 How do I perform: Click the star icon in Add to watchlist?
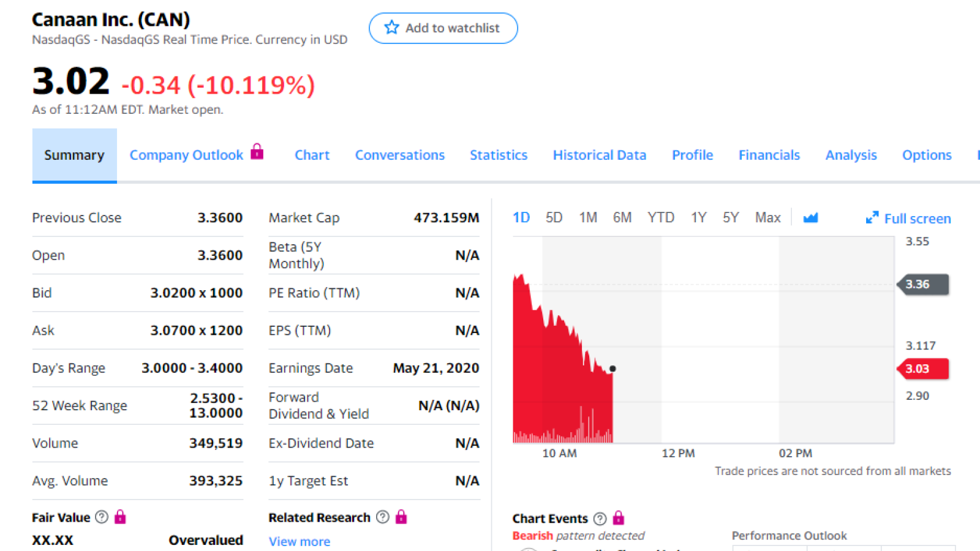click(391, 28)
